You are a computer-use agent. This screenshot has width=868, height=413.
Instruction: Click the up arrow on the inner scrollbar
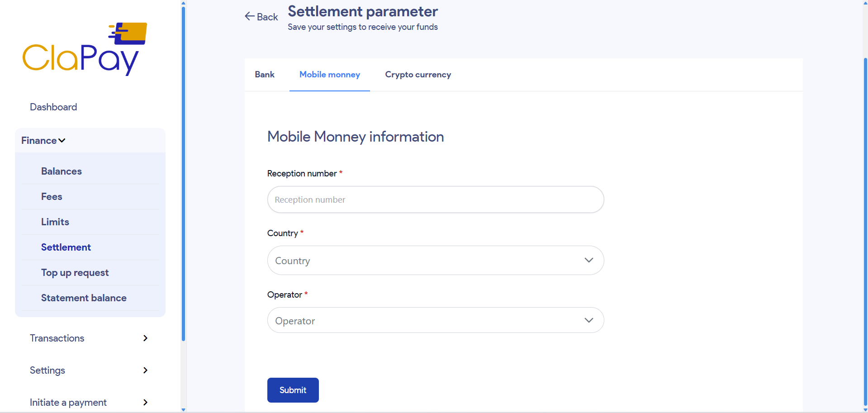point(183,3)
